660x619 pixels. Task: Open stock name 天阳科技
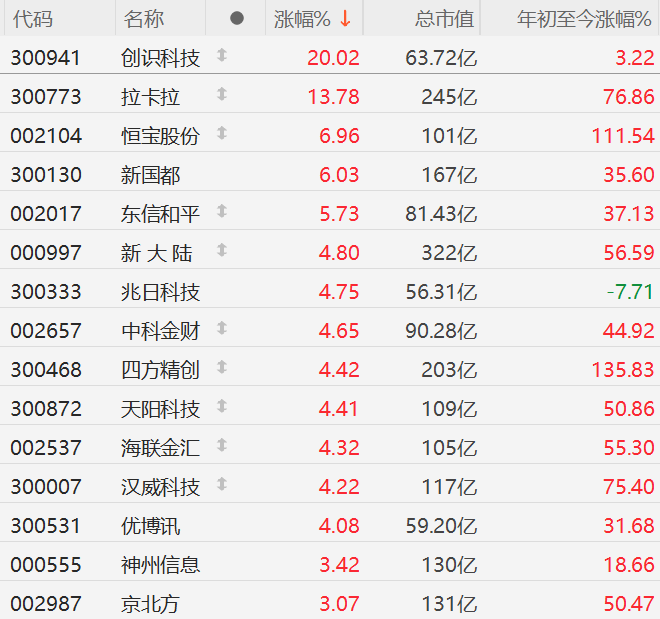(160, 409)
